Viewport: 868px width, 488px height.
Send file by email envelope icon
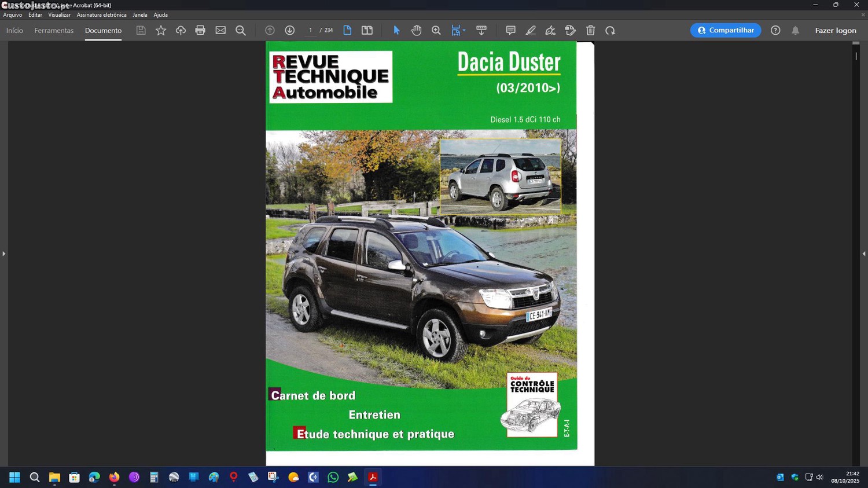(220, 31)
